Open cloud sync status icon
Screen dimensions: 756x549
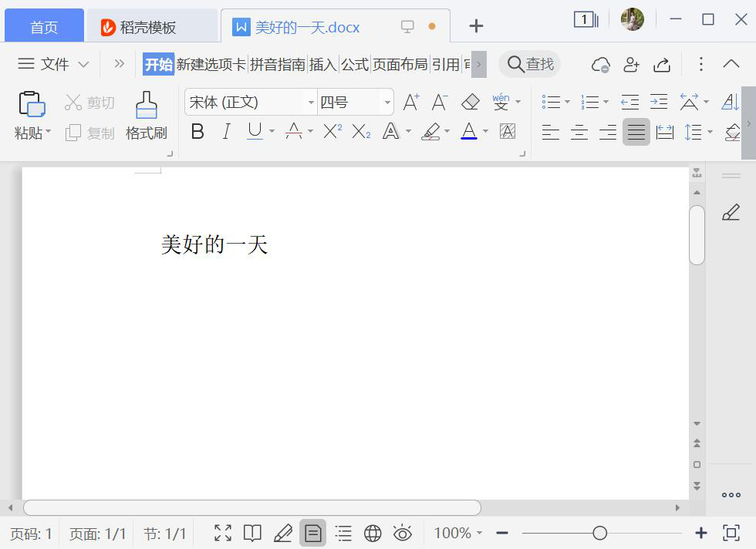point(600,65)
